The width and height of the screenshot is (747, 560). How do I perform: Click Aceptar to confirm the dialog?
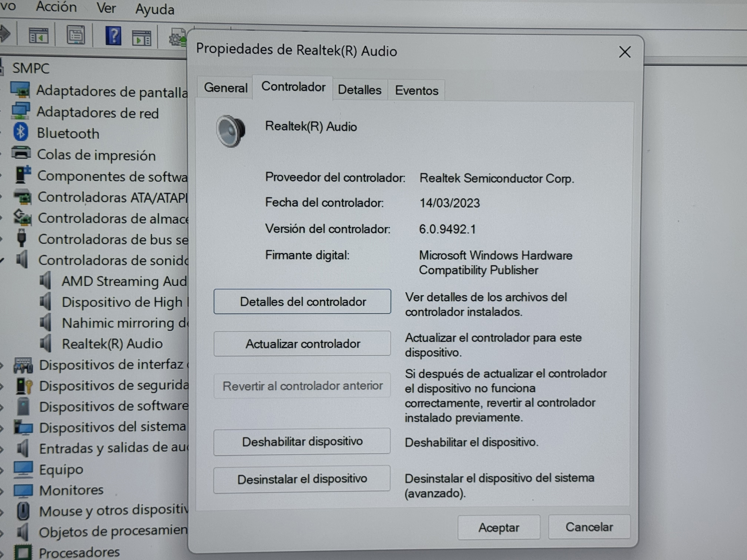coord(499,527)
